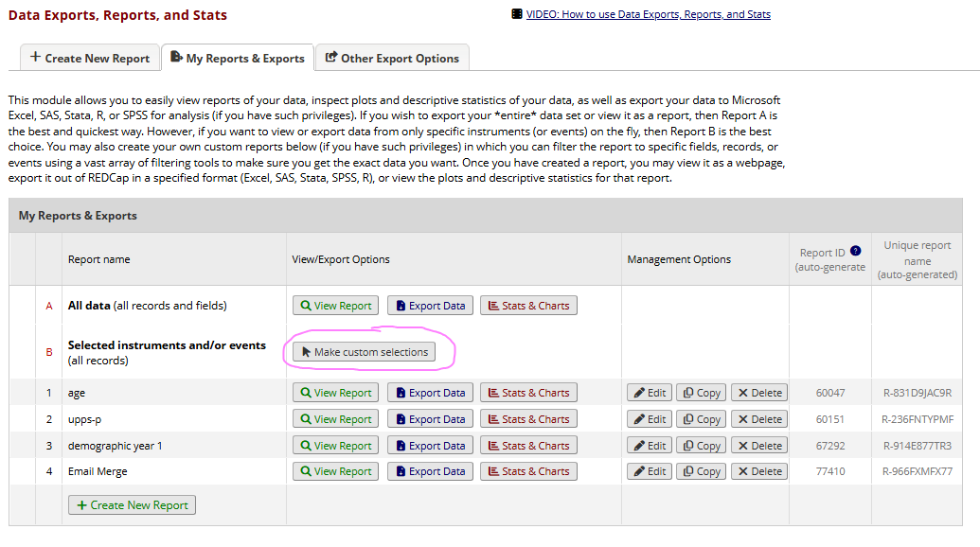Click the Report ID help question-mark icon
This screenshot has width=980, height=547.
click(x=856, y=251)
